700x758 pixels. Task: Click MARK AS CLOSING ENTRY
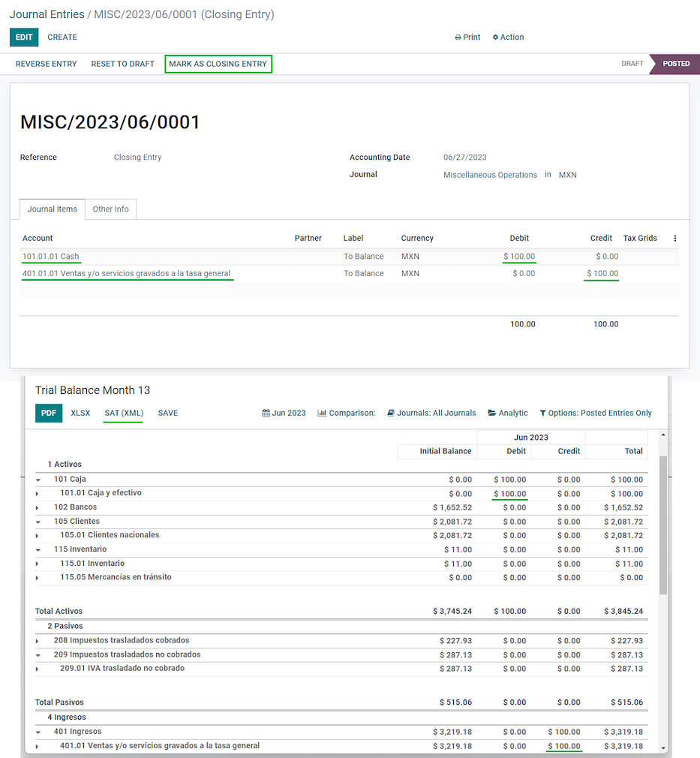[x=218, y=64]
